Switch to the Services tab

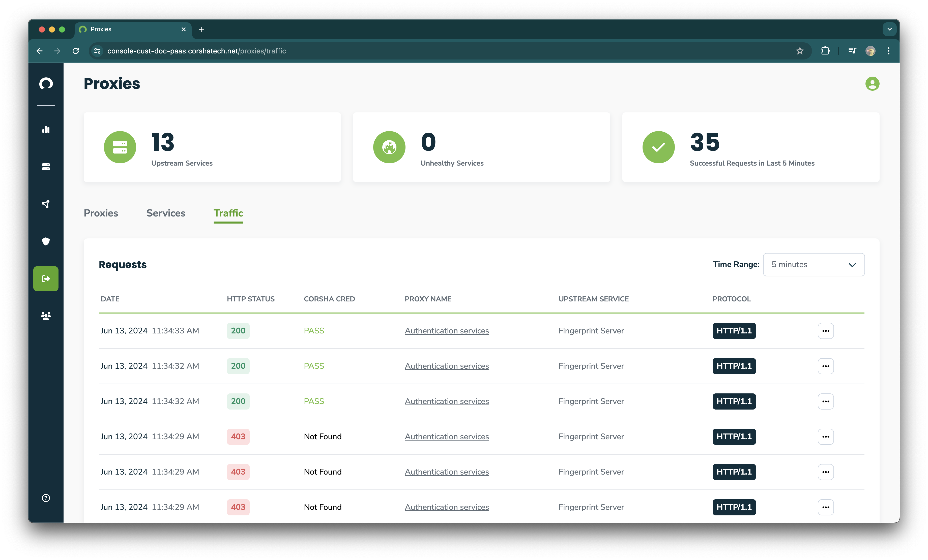click(x=166, y=213)
